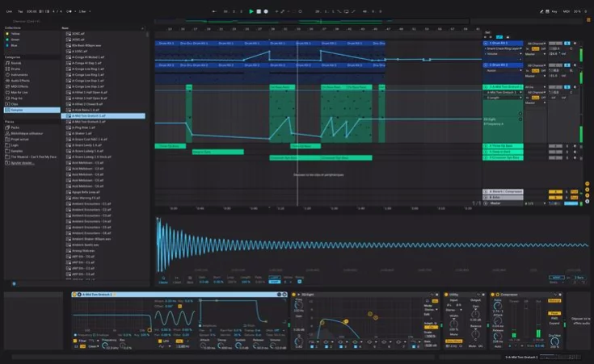
Task: Adjust the Utility Gain knob
Action: [476, 314]
